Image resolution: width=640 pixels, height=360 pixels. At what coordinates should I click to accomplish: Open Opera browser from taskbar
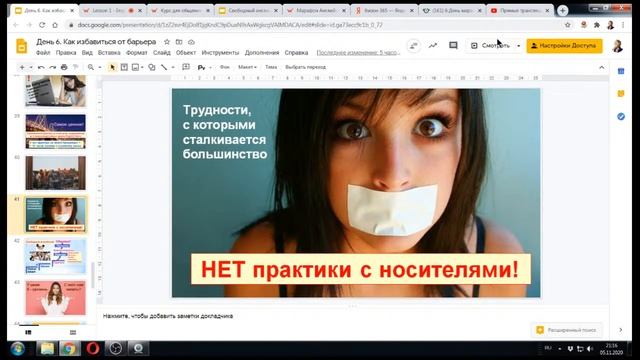pos(93,349)
